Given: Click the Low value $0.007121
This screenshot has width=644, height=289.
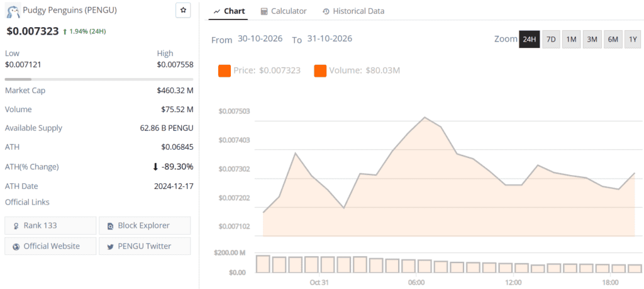Looking at the screenshot, I should click(x=23, y=65).
